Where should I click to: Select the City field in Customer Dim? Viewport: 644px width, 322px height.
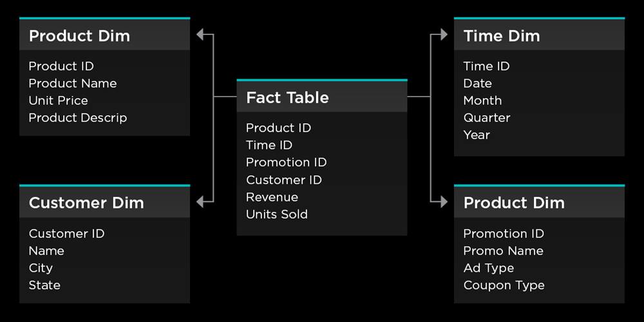pyautogui.click(x=41, y=268)
